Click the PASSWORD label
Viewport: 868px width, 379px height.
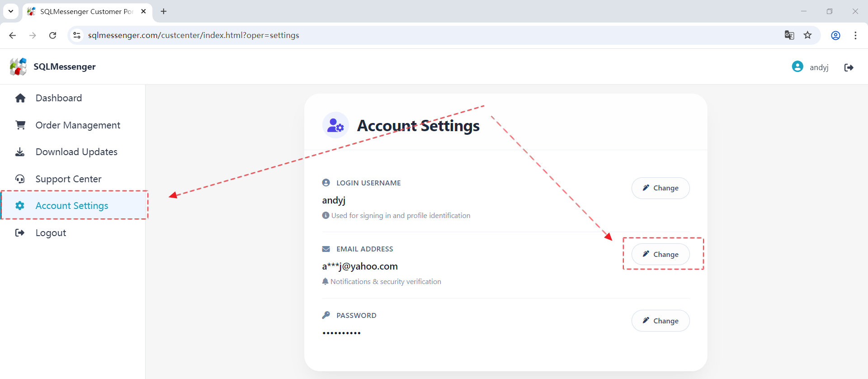[356, 315]
